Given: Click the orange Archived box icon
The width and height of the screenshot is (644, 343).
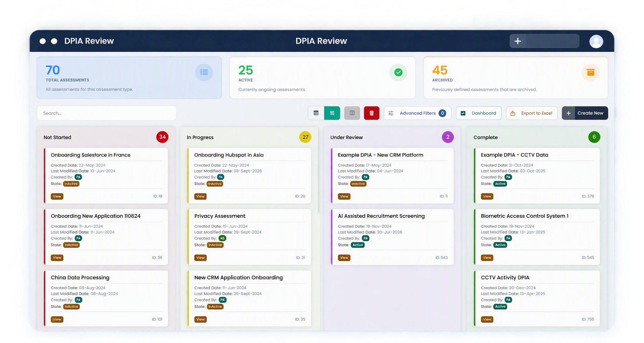Looking at the screenshot, I should click(x=591, y=72).
